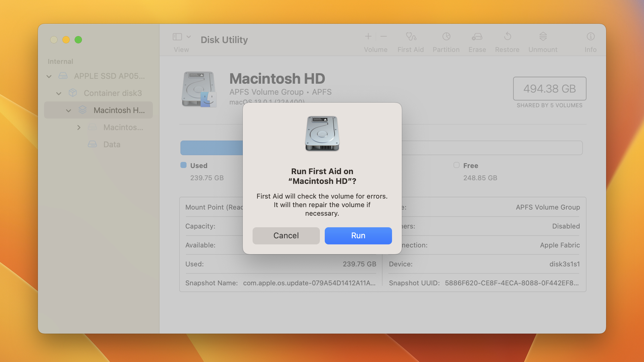Click Cancel to dismiss dialog

point(286,236)
